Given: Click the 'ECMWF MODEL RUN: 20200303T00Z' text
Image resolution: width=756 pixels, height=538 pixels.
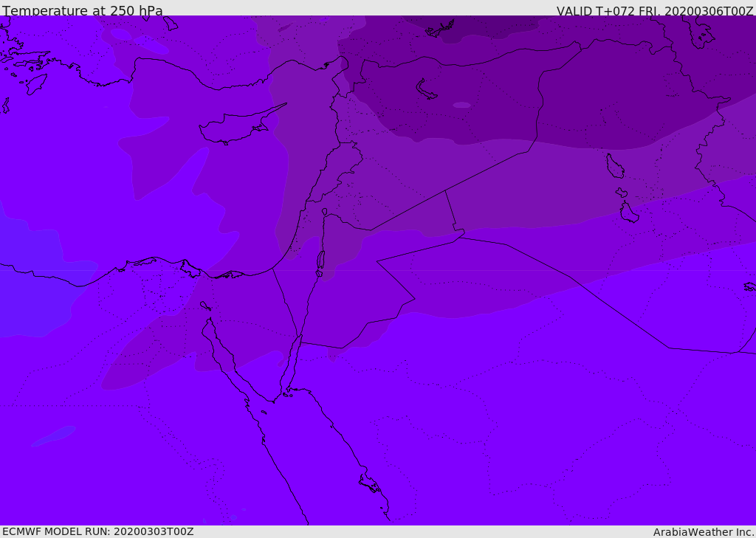Looking at the screenshot, I should click(98, 531).
